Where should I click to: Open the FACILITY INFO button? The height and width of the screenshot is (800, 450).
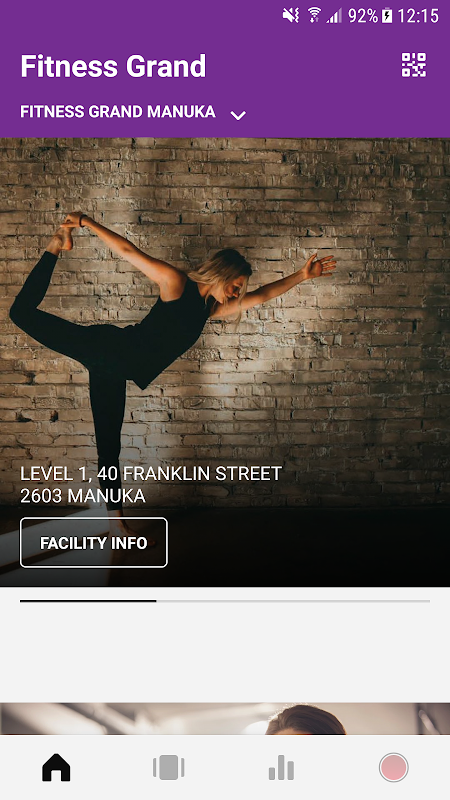pyautogui.click(x=94, y=542)
